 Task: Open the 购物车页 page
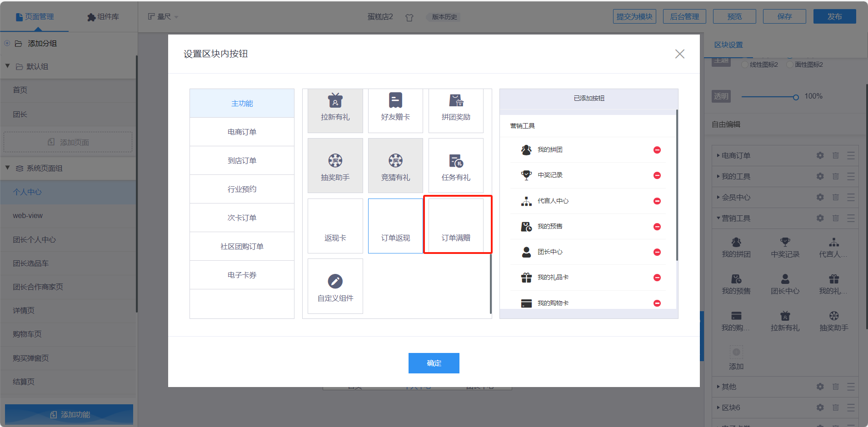click(68, 334)
